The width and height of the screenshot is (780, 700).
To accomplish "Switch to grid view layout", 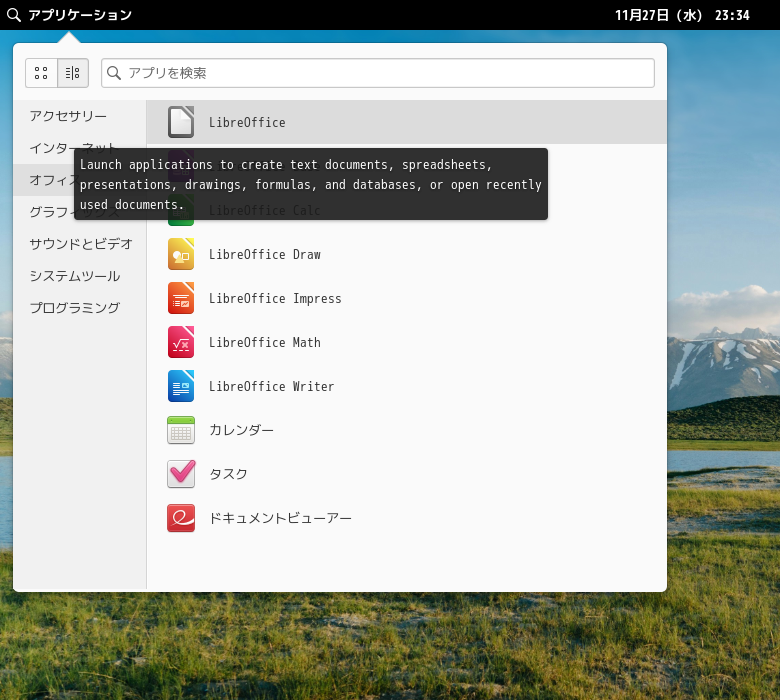I will 41,73.
